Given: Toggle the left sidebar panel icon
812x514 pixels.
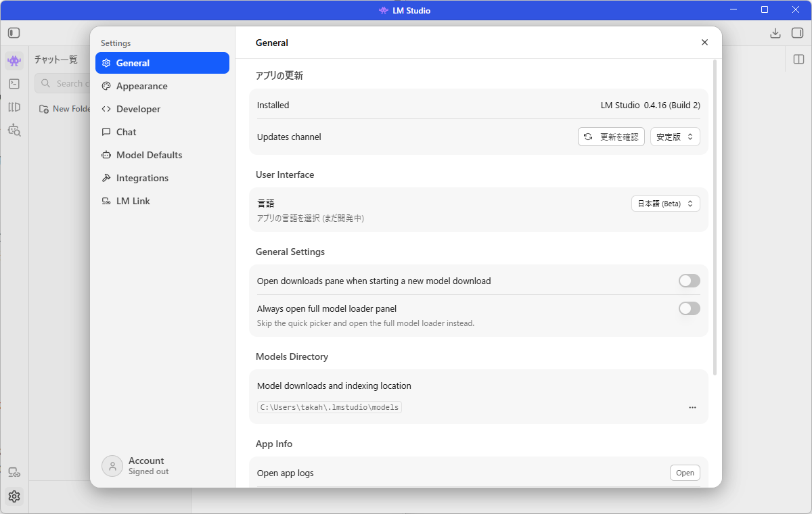Looking at the screenshot, I should (14, 32).
